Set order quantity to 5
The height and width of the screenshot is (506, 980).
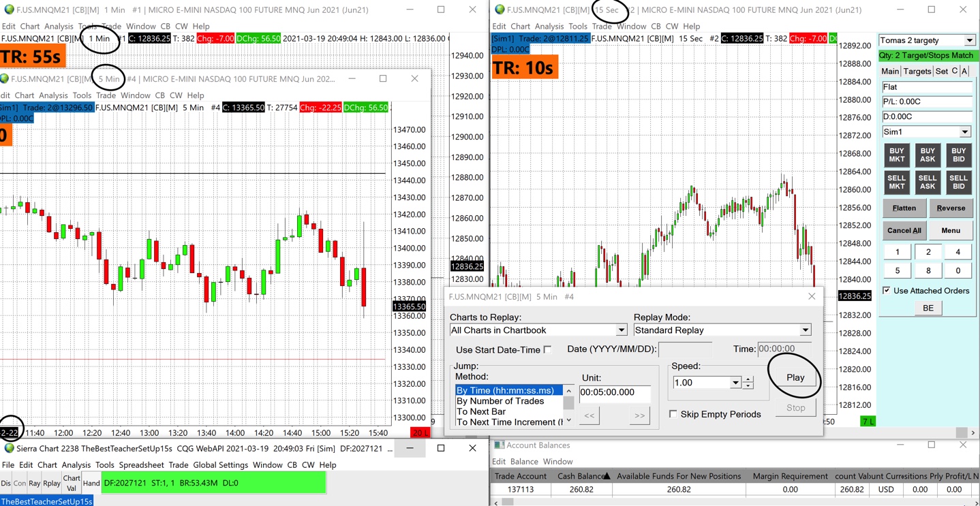point(898,270)
